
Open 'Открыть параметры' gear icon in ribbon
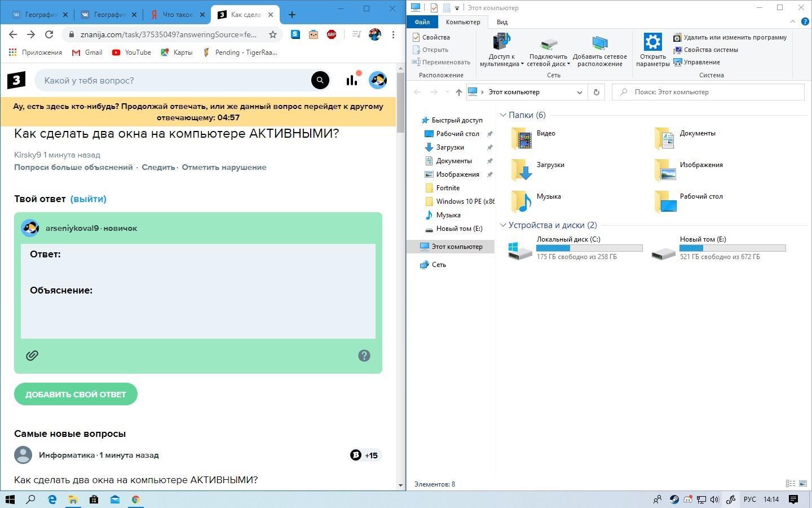tap(652, 50)
